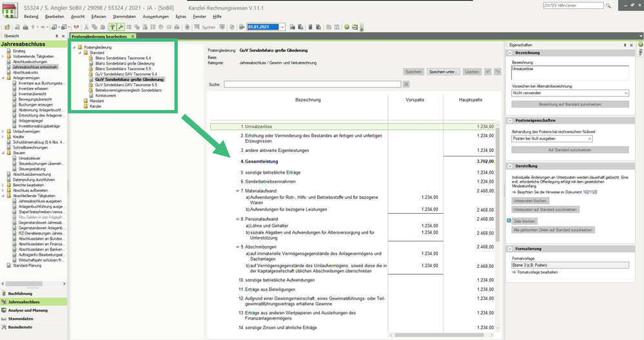Screen dimensions: 644x340
Task: Close the Übersicht panel with X
Action: (x=63, y=36)
